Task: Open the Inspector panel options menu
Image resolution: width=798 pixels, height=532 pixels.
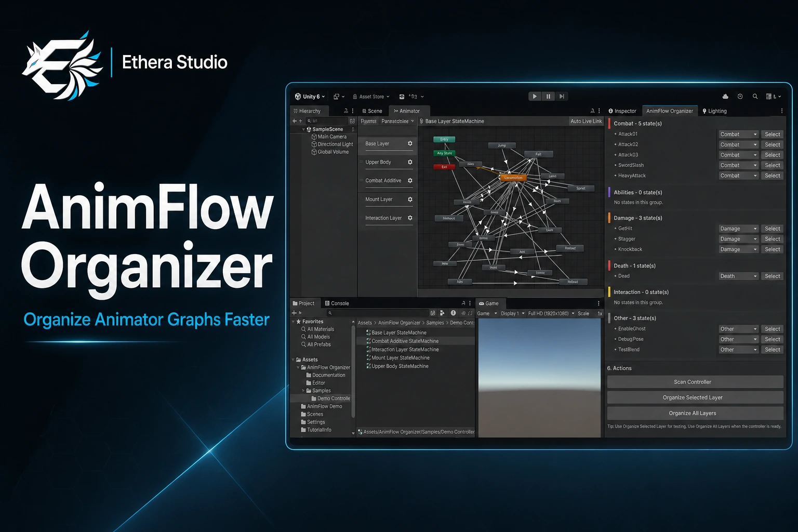Action: pyautogui.click(x=781, y=111)
